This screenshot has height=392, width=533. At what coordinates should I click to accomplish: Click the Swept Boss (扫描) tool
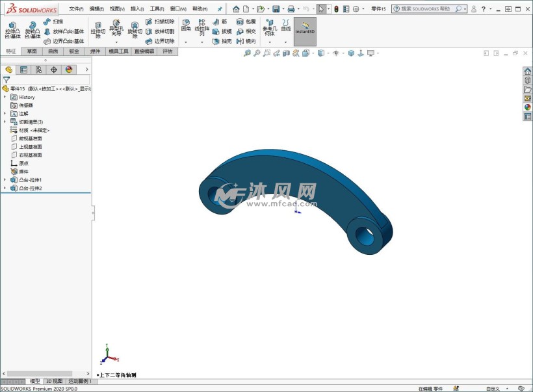(x=53, y=21)
